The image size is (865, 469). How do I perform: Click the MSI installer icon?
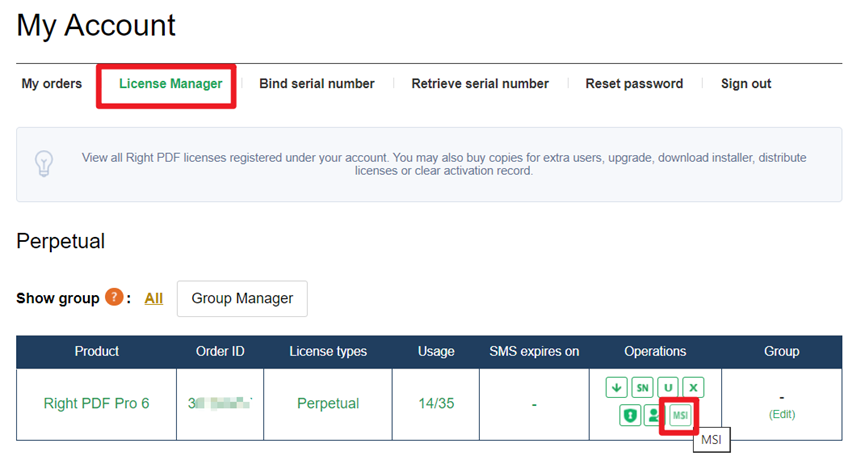coord(680,415)
